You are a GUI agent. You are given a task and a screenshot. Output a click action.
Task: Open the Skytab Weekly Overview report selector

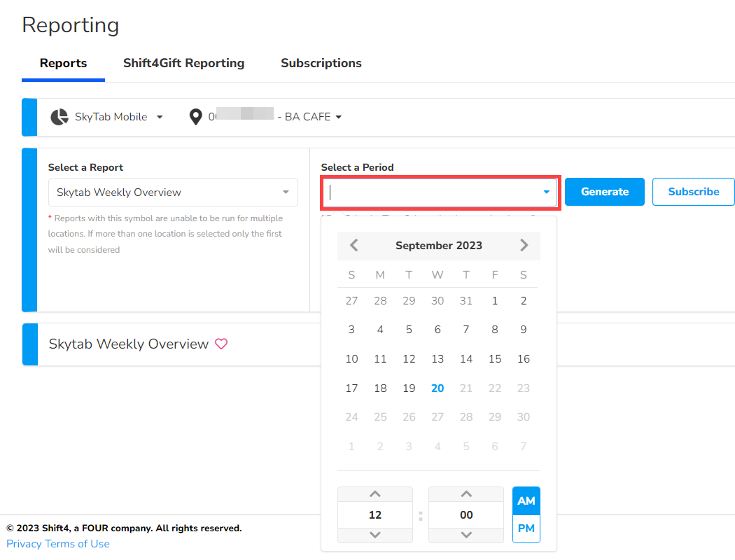point(172,192)
